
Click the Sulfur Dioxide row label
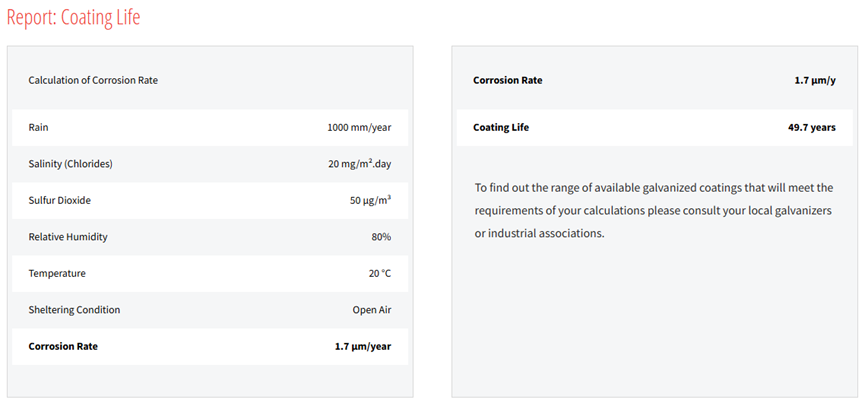coord(59,200)
